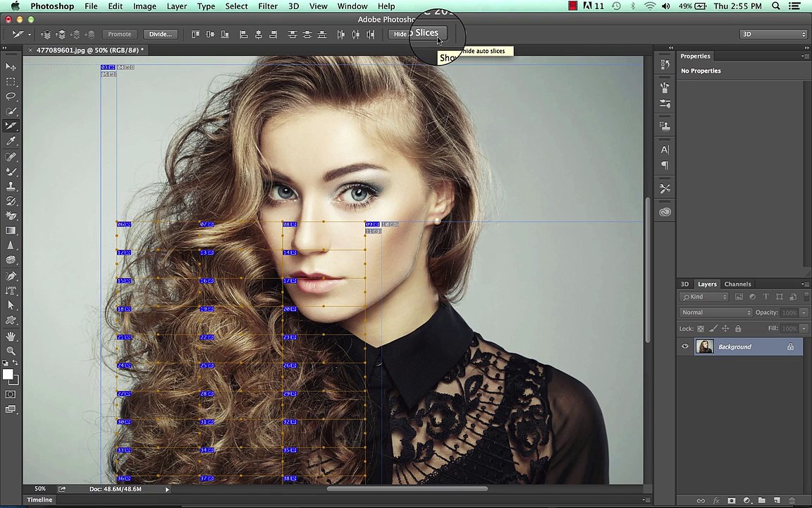The image size is (812, 508).
Task: Open the 3D workspace switcher dropdown
Action: coord(773,34)
